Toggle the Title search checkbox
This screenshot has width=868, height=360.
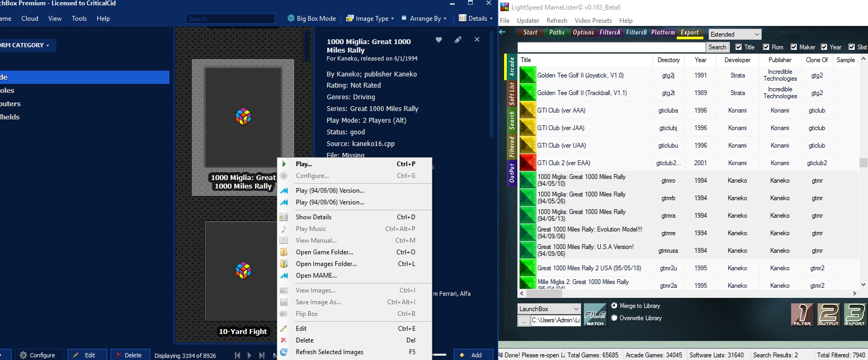738,47
